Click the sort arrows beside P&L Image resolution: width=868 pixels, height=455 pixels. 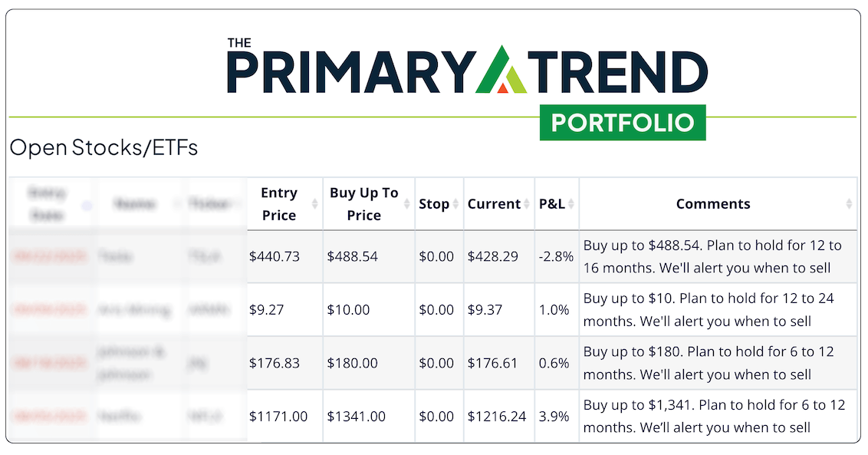tap(570, 204)
